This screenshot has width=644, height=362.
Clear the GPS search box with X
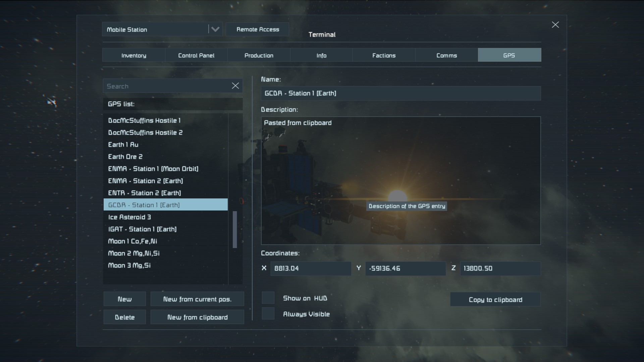[235, 86]
